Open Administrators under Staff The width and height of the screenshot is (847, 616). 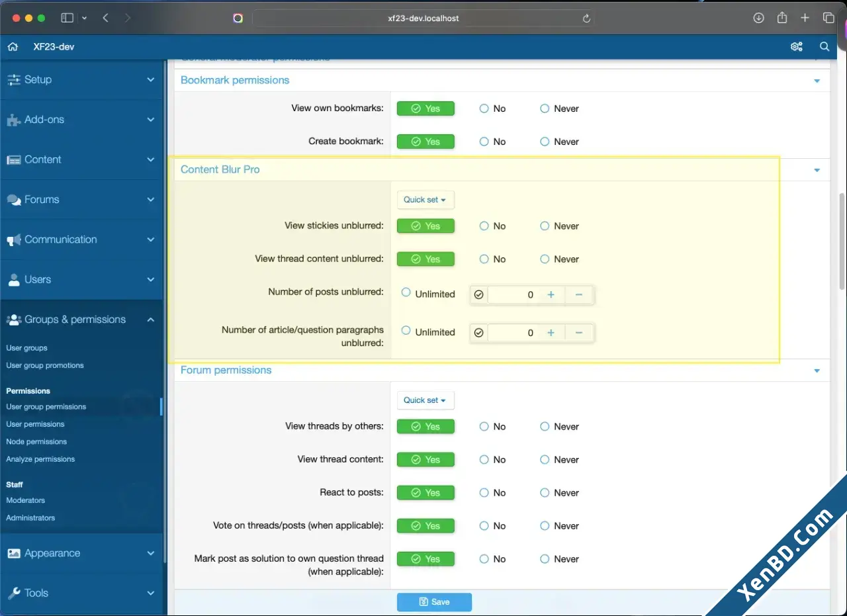[x=30, y=518]
